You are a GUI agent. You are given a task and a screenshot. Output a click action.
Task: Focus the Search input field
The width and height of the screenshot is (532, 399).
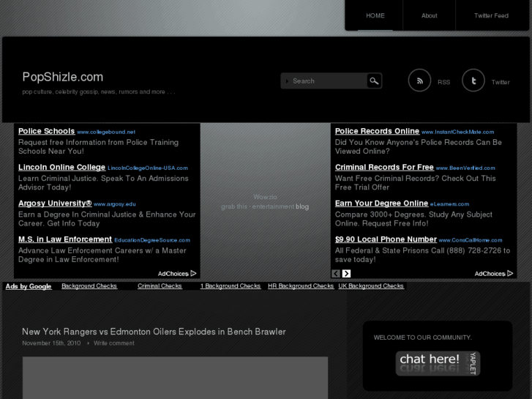point(324,81)
